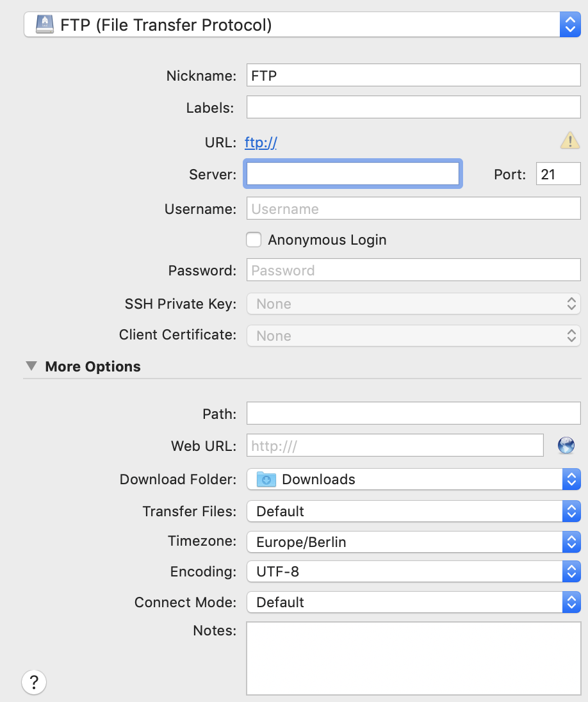Image resolution: width=588 pixels, height=702 pixels.
Task: Open the Connect Mode dropdown
Action: (413, 602)
